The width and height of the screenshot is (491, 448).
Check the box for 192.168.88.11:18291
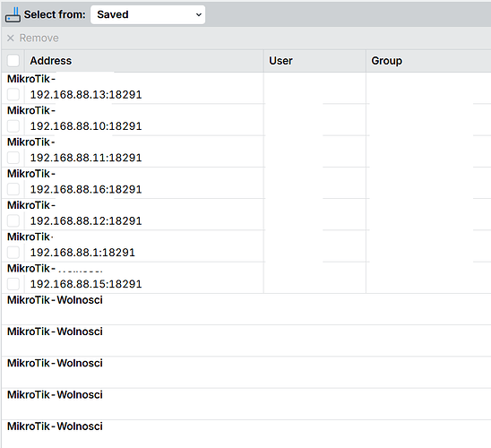pyautogui.click(x=13, y=158)
